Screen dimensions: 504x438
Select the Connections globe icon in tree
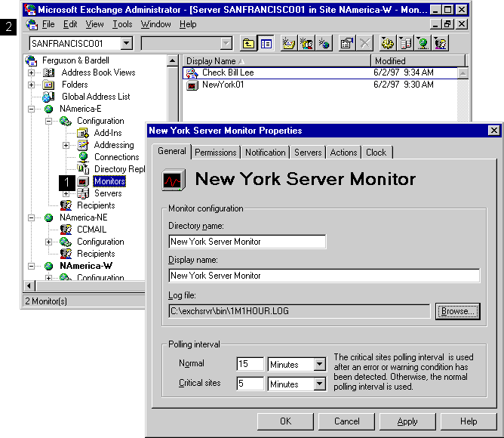coord(83,157)
